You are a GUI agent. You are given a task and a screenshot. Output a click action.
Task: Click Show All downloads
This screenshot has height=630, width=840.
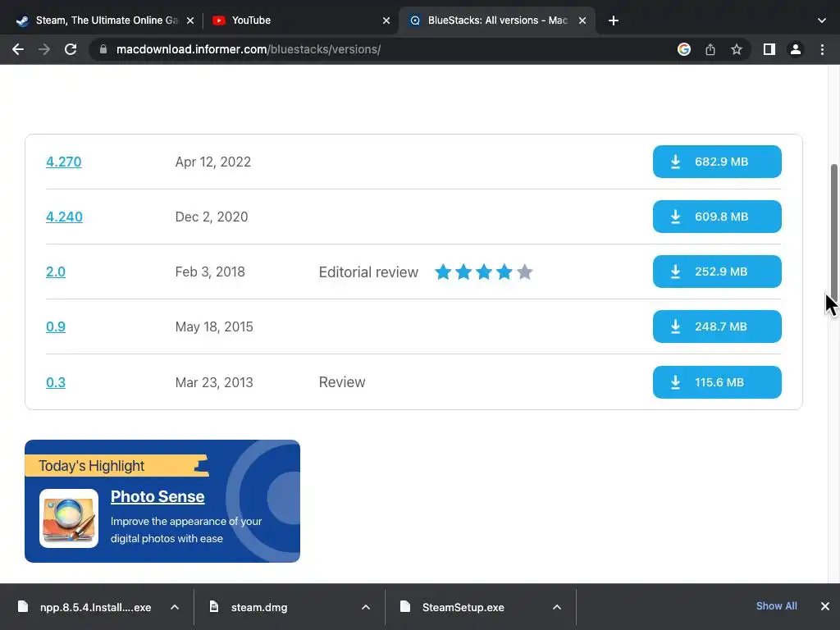pyautogui.click(x=776, y=606)
